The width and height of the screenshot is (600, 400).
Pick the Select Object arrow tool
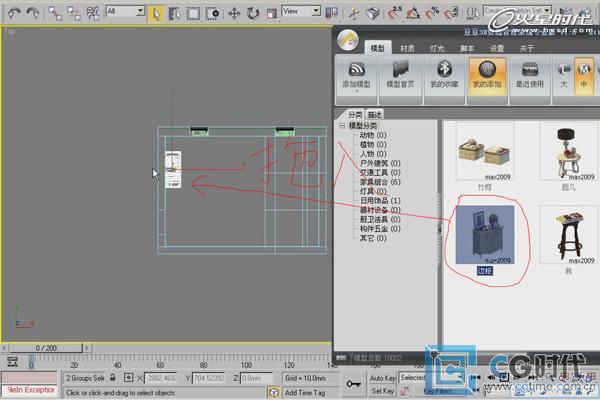point(156,14)
